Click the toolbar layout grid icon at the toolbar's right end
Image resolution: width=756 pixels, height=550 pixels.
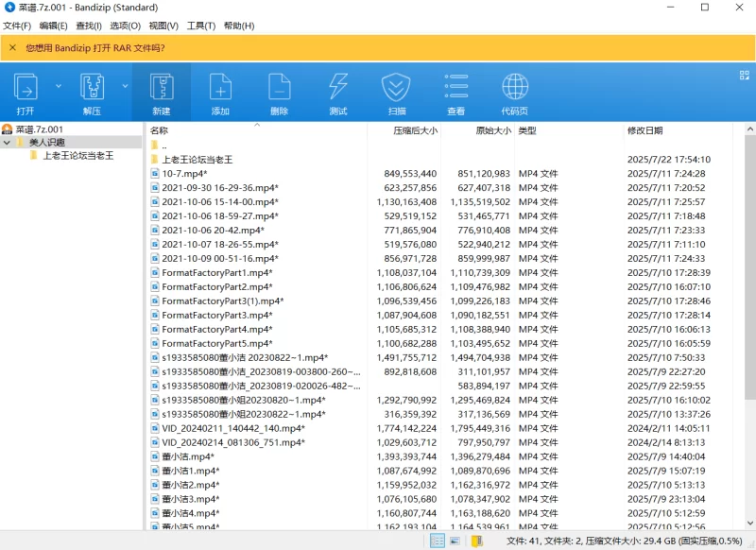(x=745, y=76)
